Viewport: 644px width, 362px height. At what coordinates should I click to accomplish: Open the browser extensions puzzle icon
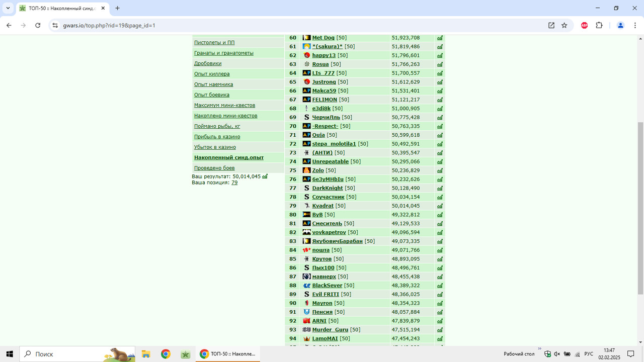[x=599, y=25]
